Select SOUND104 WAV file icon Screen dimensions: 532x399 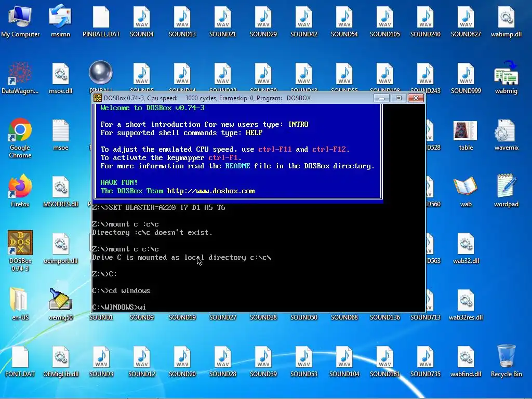tap(344, 357)
